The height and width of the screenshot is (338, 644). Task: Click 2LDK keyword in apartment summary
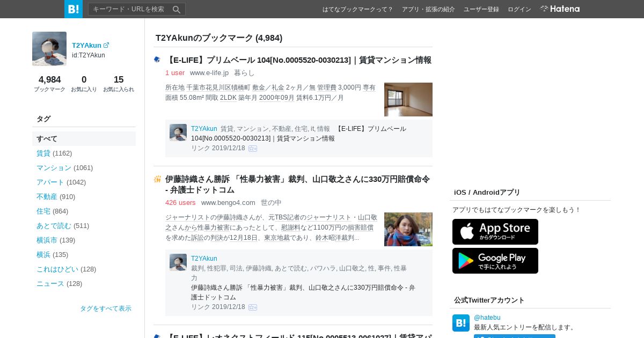[x=229, y=98]
